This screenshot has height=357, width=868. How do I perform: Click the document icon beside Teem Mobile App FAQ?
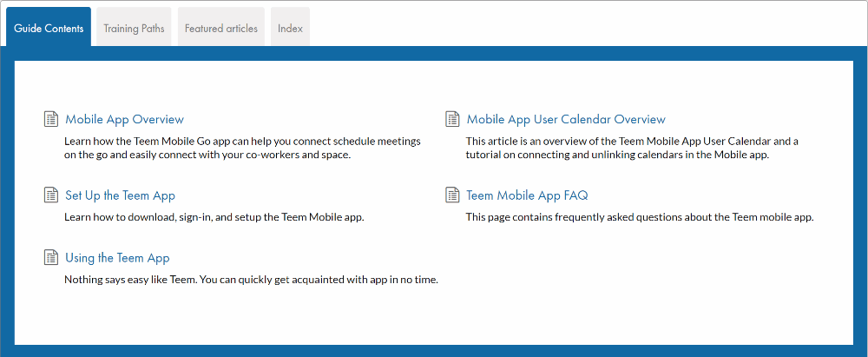pos(452,195)
